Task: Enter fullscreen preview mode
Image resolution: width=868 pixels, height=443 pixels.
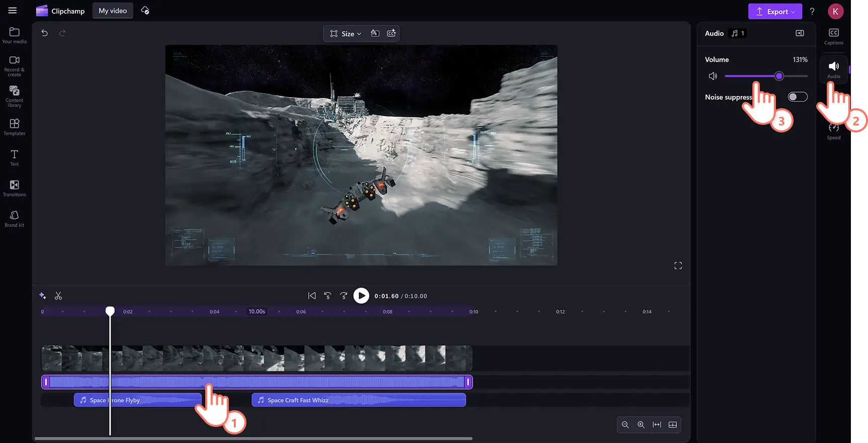Action: (x=678, y=266)
